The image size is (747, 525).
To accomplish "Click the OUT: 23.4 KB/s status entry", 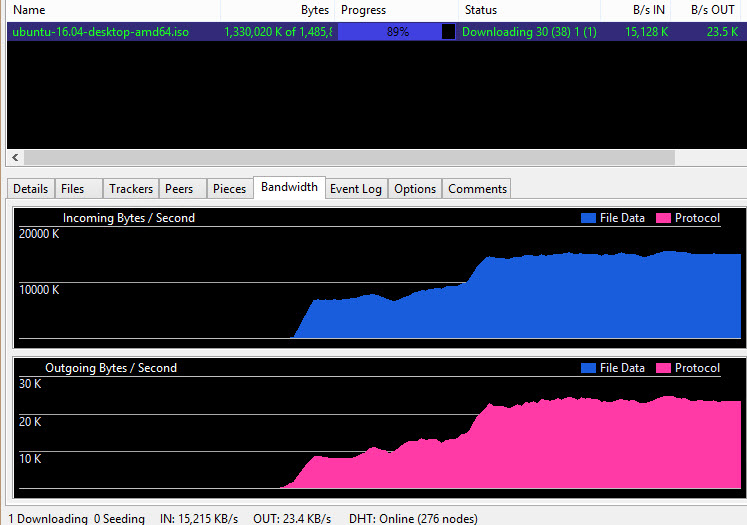I will point(292,518).
